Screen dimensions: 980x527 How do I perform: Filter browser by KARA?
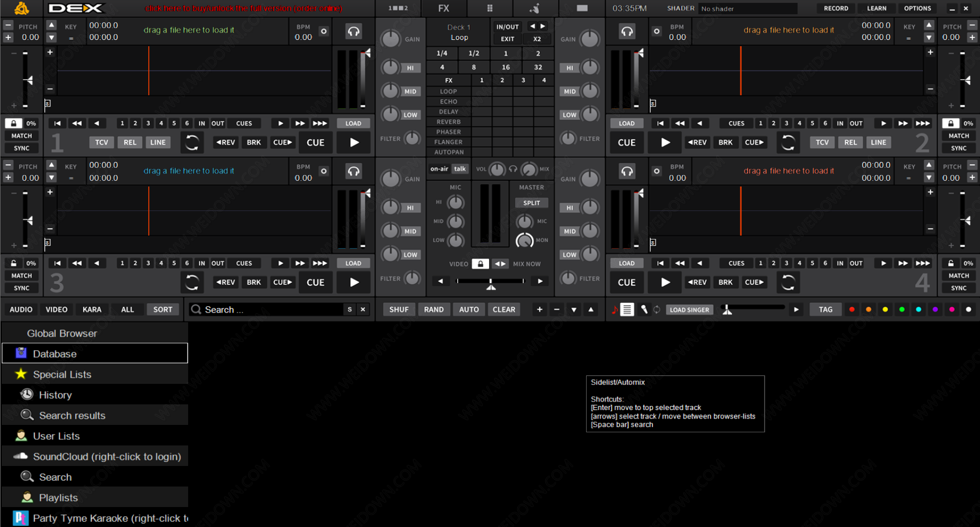(92, 310)
